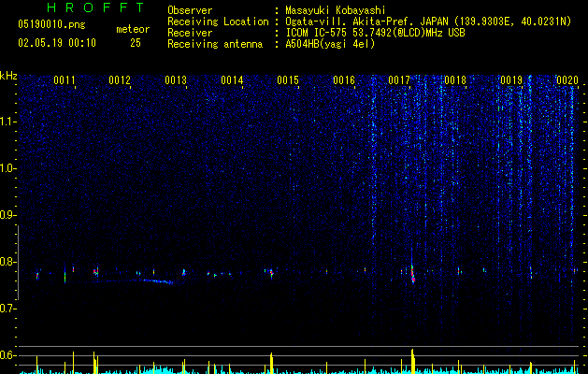
Task: Click the Ogata-vill. Akita-Pref. JAPAN location text
Action: click(x=366, y=22)
